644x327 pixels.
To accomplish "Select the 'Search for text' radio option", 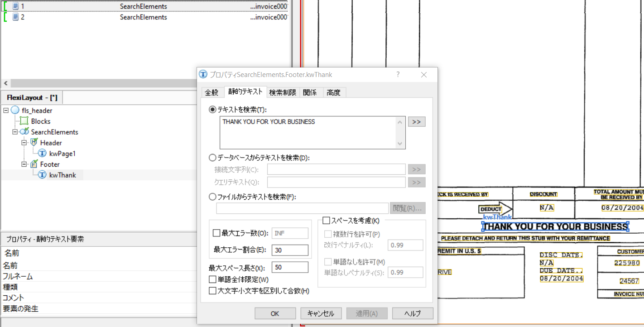I will point(212,110).
